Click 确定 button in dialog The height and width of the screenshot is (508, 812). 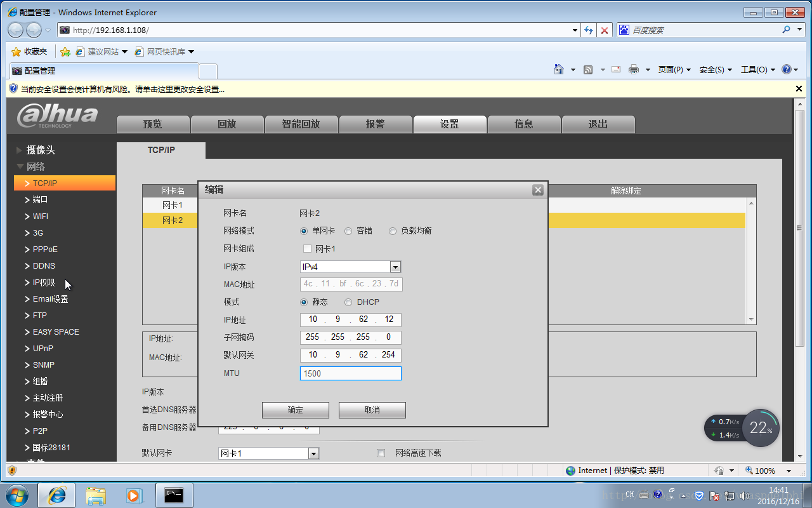point(296,410)
